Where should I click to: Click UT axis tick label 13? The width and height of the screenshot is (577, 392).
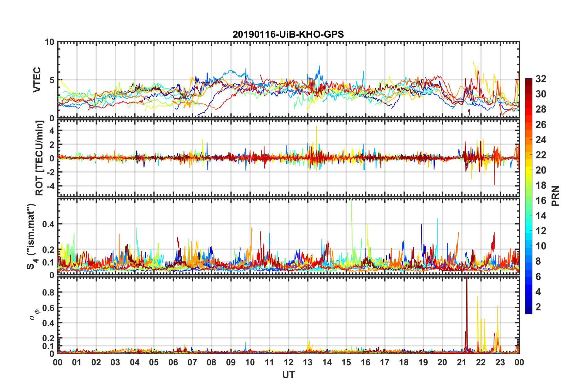tap(308, 362)
